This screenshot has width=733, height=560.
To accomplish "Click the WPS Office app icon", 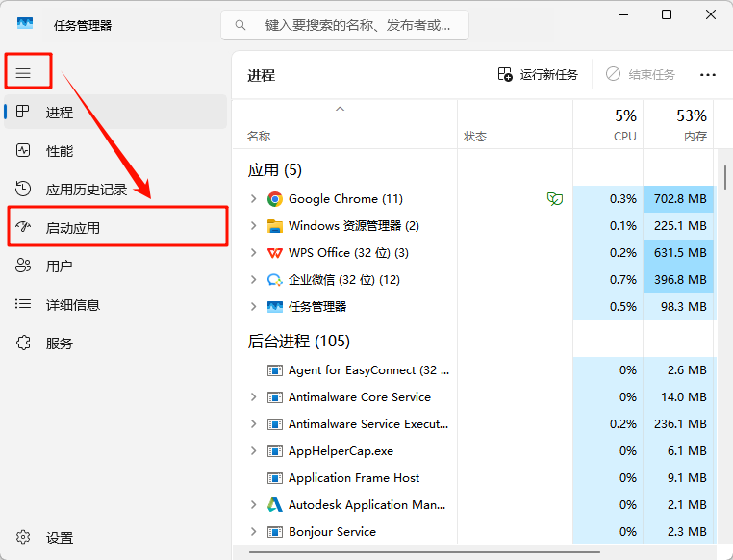I will pyautogui.click(x=275, y=253).
